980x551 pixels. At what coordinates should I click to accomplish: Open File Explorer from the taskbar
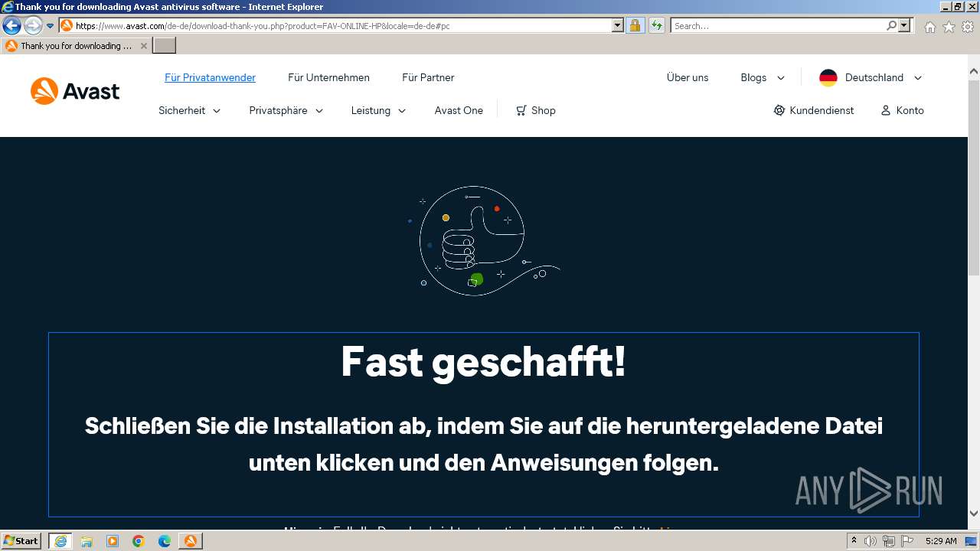(87, 541)
